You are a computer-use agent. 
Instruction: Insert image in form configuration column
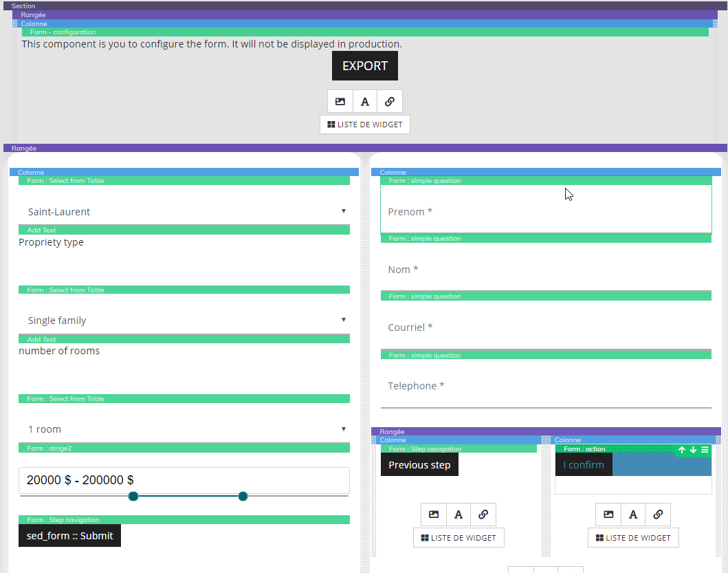pos(340,101)
